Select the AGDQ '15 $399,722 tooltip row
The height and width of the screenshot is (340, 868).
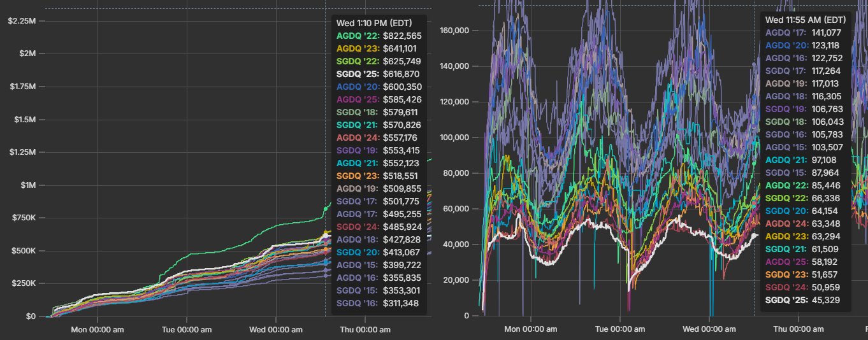tap(379, 265)
